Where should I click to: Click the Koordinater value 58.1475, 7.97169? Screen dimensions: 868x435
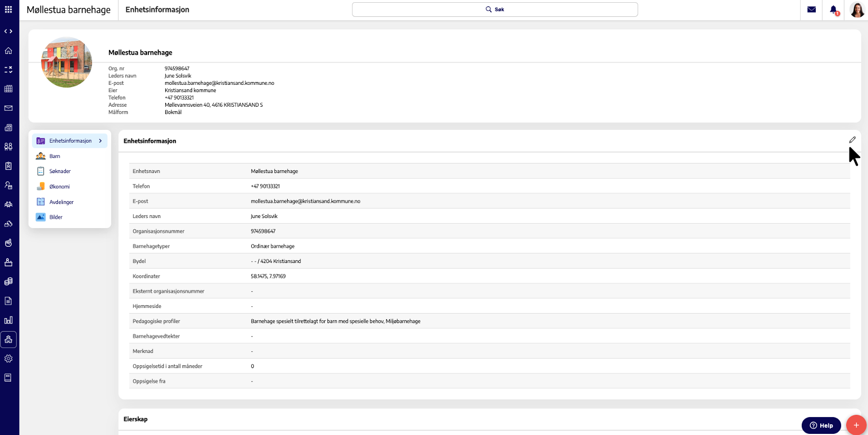pos(268,277)
